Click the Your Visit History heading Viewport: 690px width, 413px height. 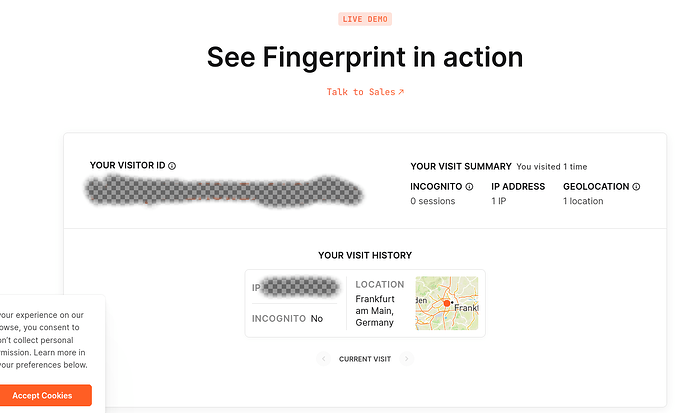click(365, 256)
